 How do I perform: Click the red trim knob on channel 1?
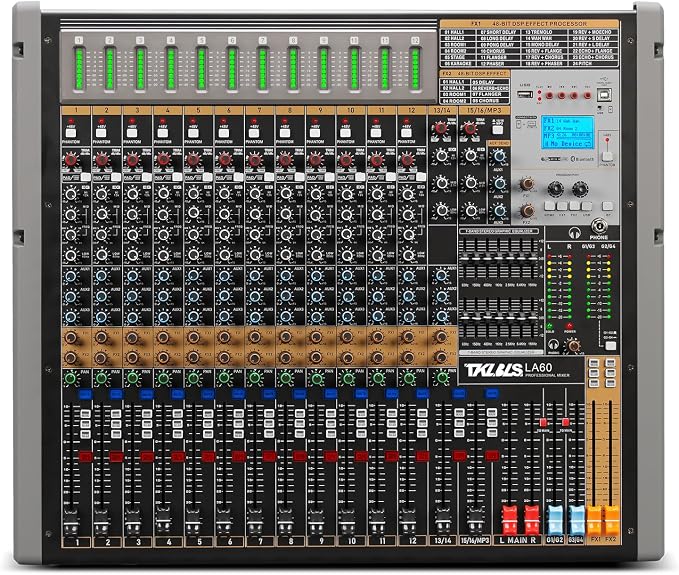point(71,160)
